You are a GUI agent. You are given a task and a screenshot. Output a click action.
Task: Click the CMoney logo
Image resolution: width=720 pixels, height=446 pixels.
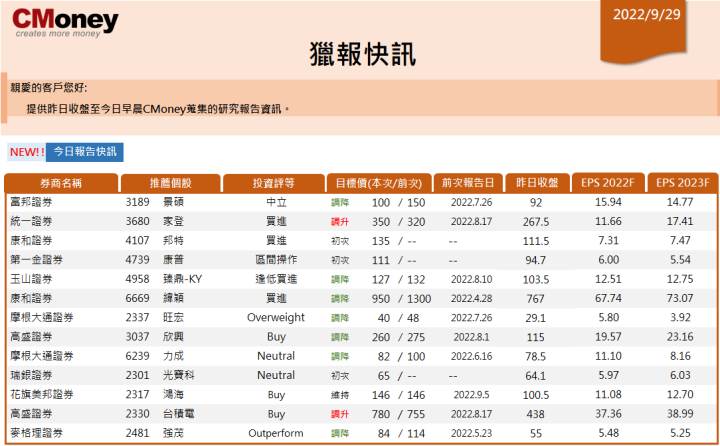65,23
